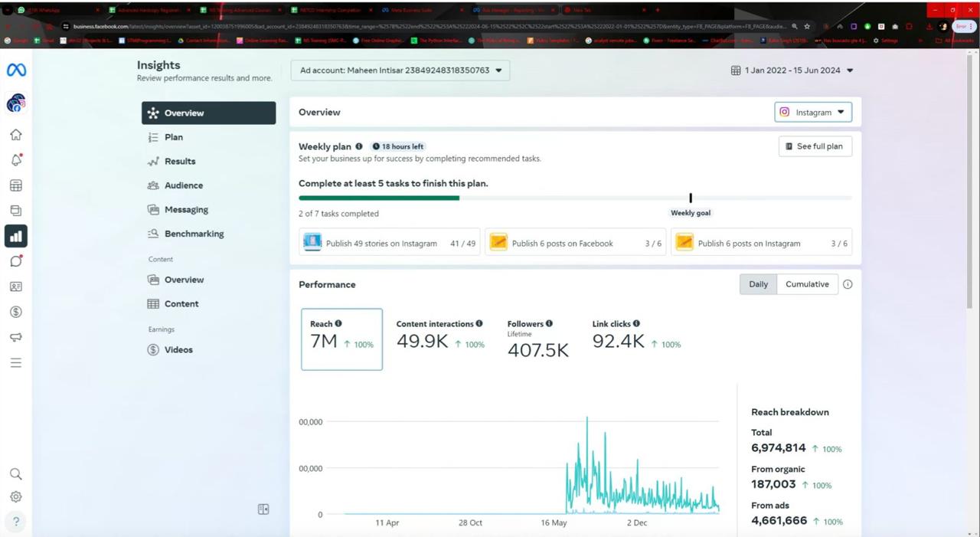The height and width of the screenshot is (537, 980).
Task: Open the Home icon in left sidebar
Action: click(x=15, y=135)
